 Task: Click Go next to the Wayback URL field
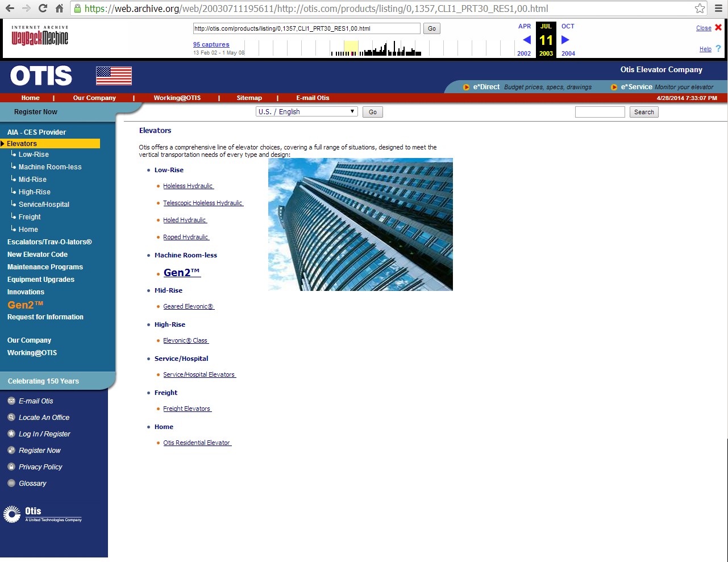432,28
